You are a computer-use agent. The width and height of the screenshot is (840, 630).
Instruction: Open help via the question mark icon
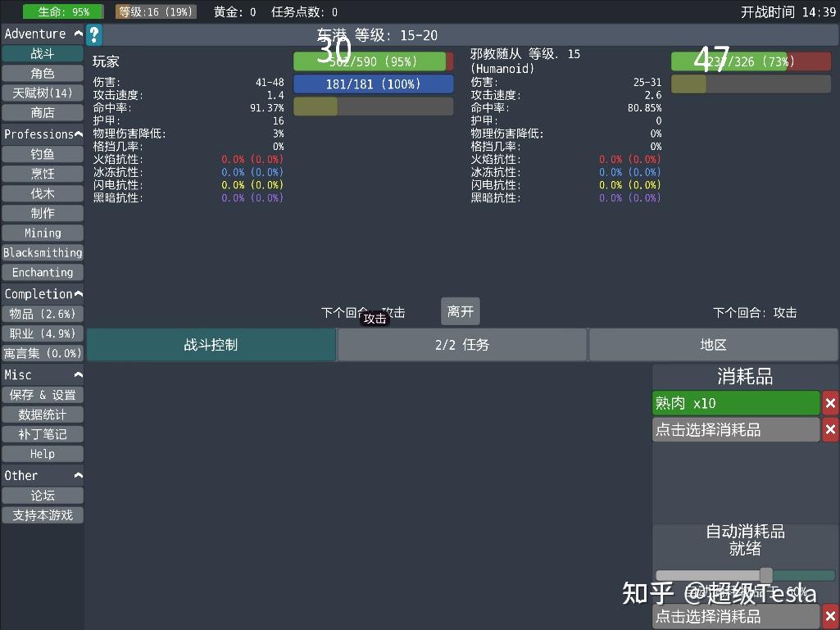pos(94,34)
